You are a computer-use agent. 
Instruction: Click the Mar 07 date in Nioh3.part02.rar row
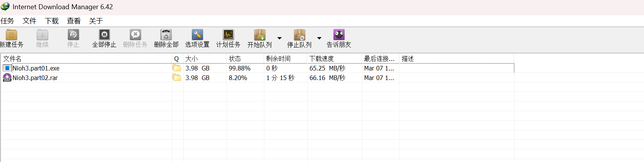tap(379, 78)
